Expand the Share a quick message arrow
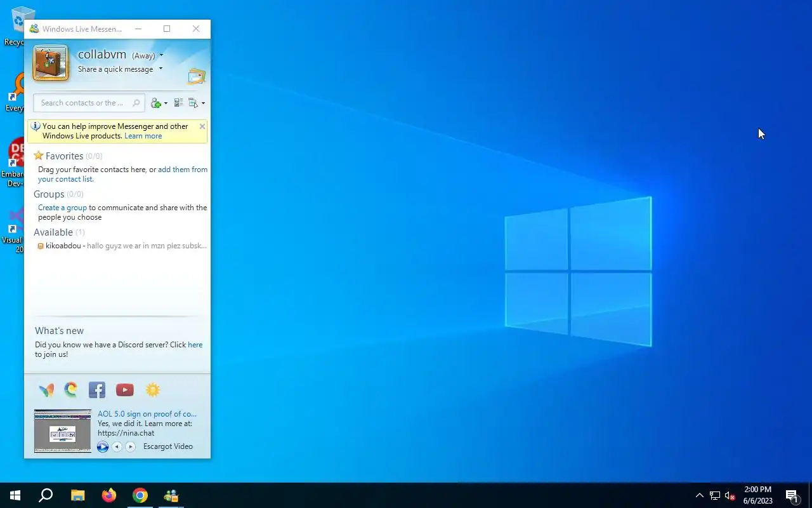Screen dimensions: 812x508 click(160, 69)
